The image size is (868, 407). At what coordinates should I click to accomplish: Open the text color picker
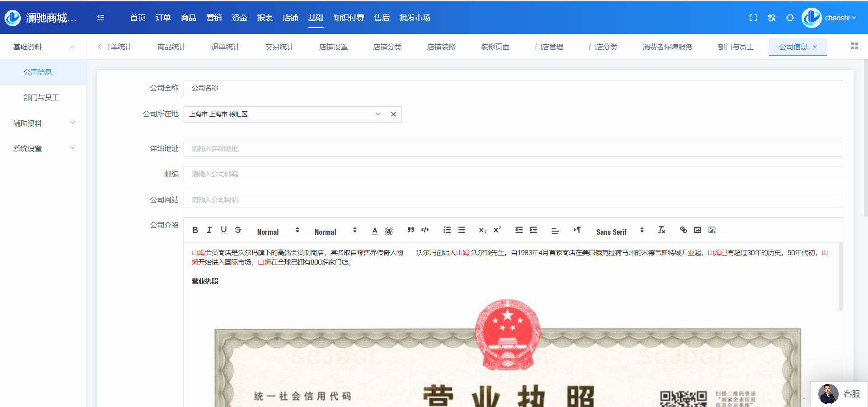tap(375, 231)
